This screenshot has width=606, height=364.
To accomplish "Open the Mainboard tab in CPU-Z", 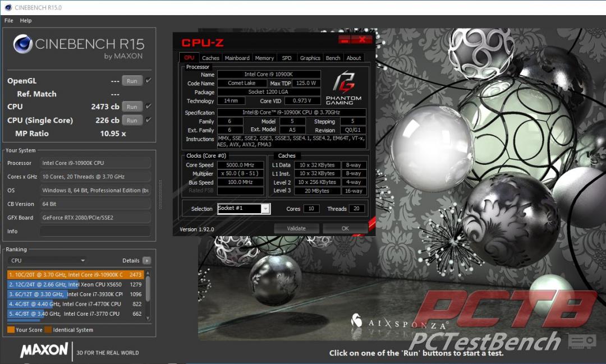I will (237, 58).
